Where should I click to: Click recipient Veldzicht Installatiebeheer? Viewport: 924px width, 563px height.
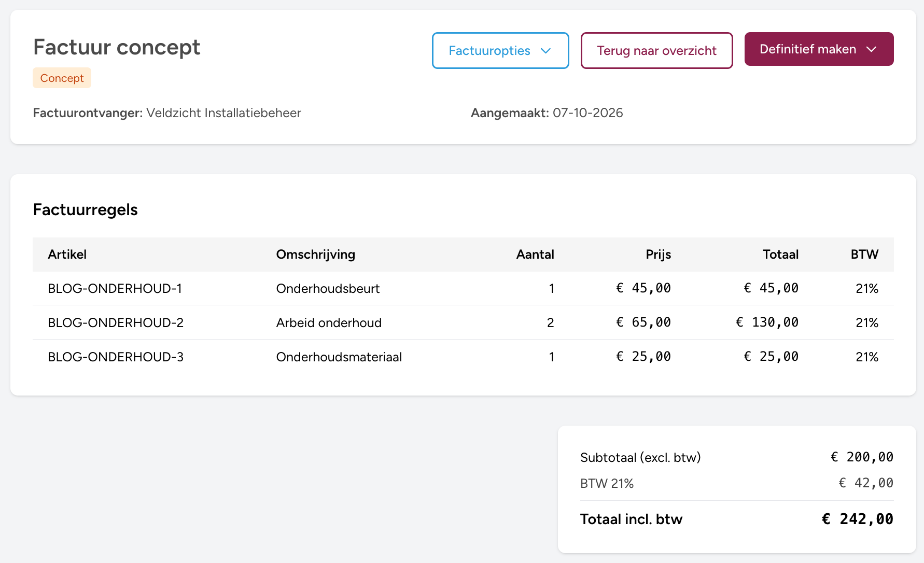point(223,113)
